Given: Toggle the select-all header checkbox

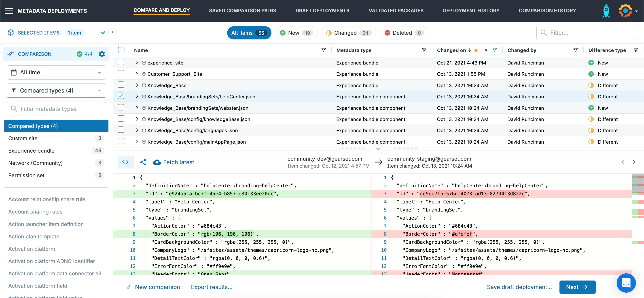Looking at the screenshot, I should click(121, 50).
